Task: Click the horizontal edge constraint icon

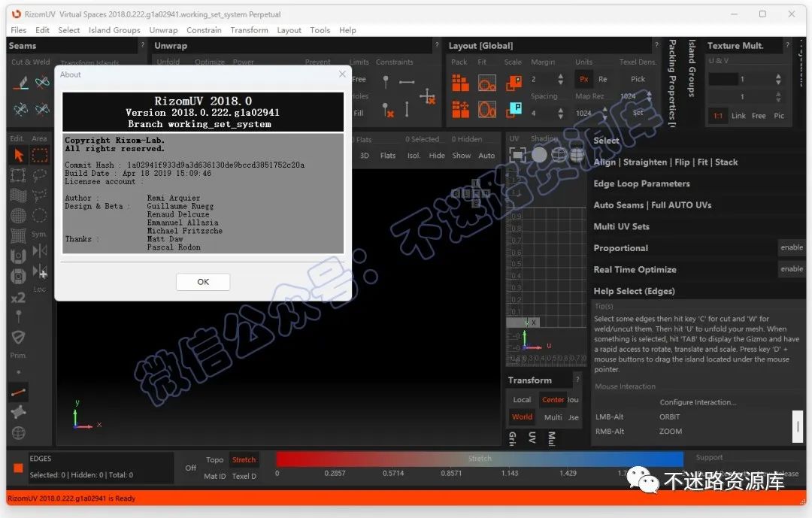Action: coord(407,82)
